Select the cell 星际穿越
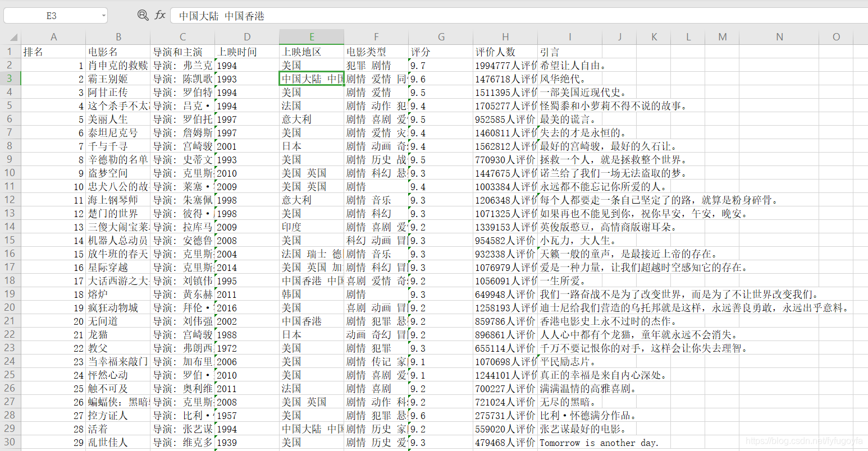 coord(118,267)
